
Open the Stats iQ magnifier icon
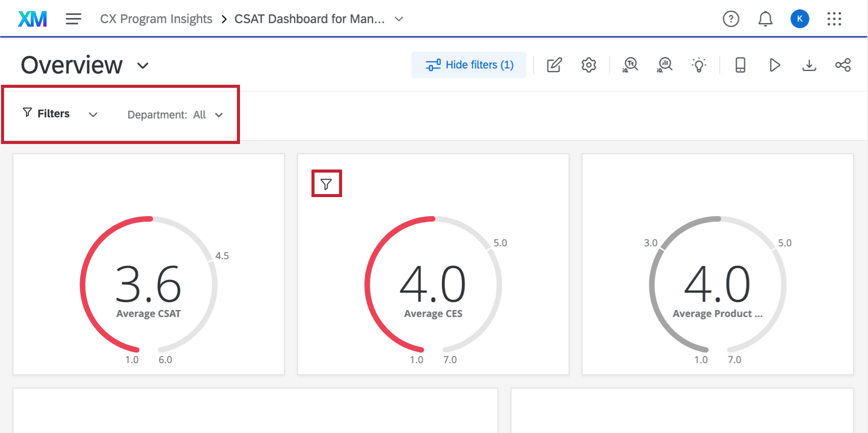[x=665, y=65]
